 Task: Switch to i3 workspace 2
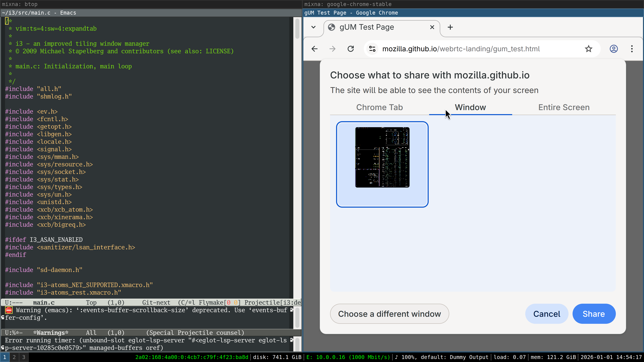pos(14,357)
